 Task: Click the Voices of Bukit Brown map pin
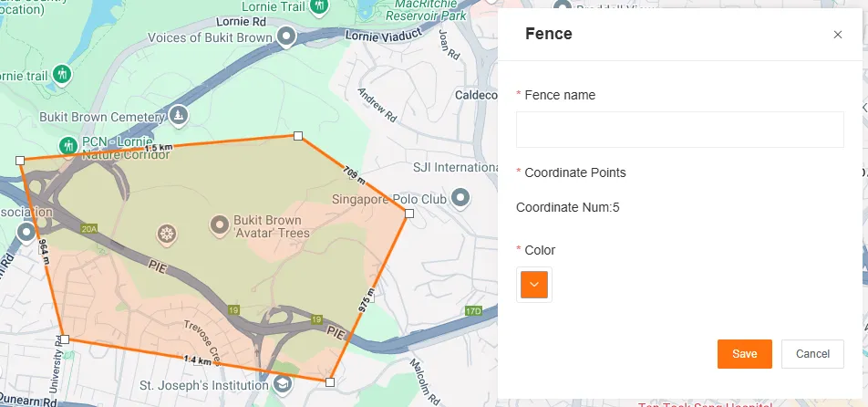[287, 37]
